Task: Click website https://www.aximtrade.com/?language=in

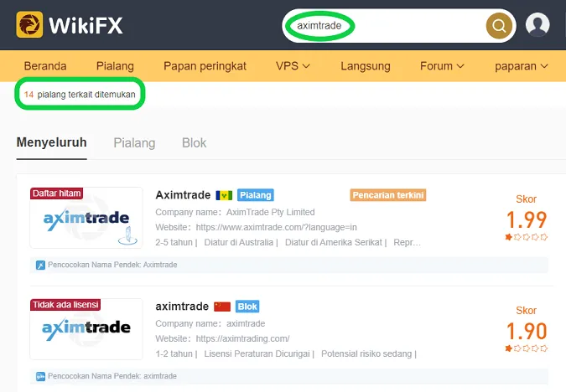Action: 276,228
